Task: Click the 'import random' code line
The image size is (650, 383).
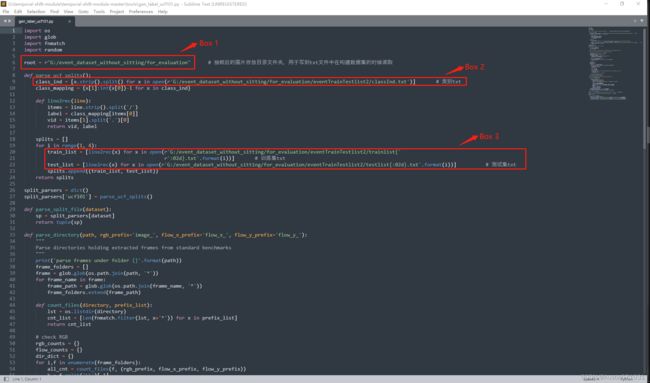Action: 43,50
